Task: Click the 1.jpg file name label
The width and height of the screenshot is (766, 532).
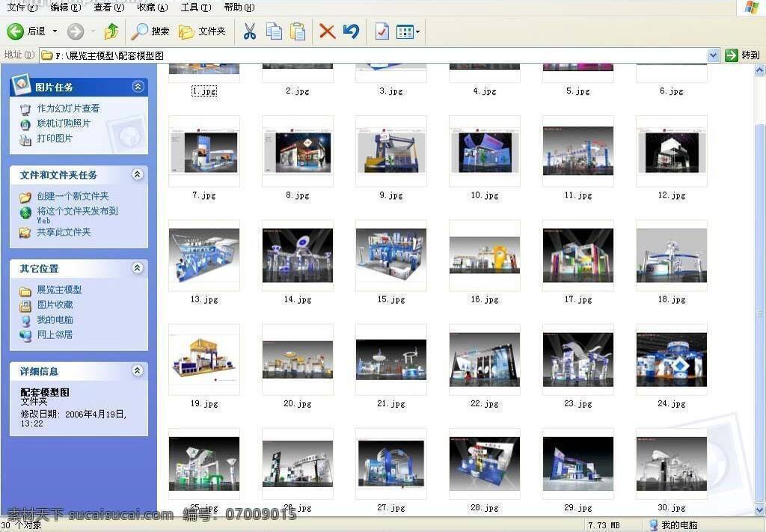Action: pos(204,91)
